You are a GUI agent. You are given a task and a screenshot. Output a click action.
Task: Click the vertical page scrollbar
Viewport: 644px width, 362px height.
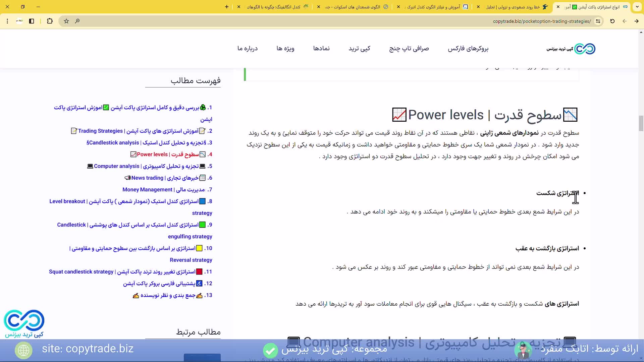[x=641, y=124]
